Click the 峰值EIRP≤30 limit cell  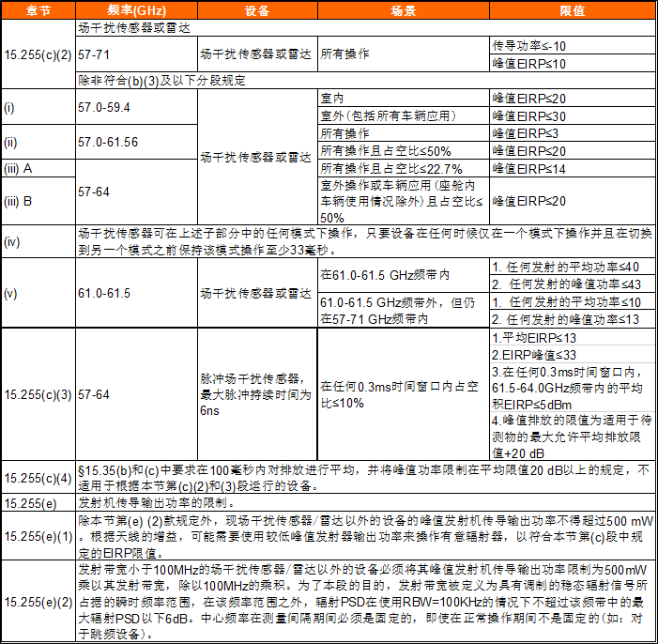point(572,116)
